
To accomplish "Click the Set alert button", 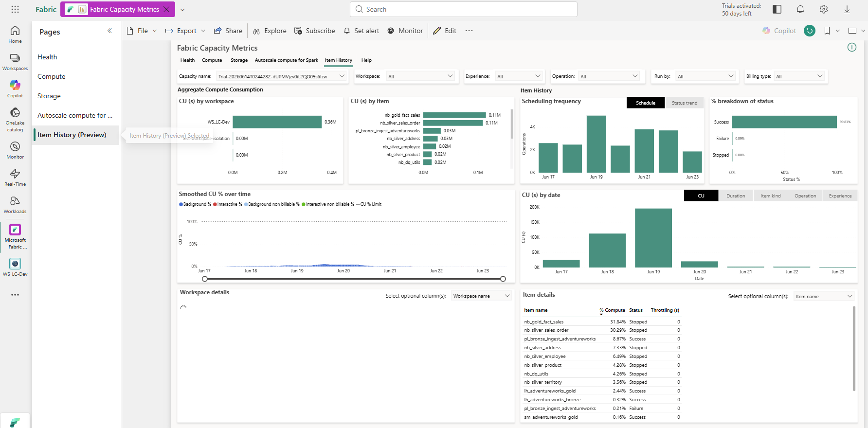I will (362, 31).
